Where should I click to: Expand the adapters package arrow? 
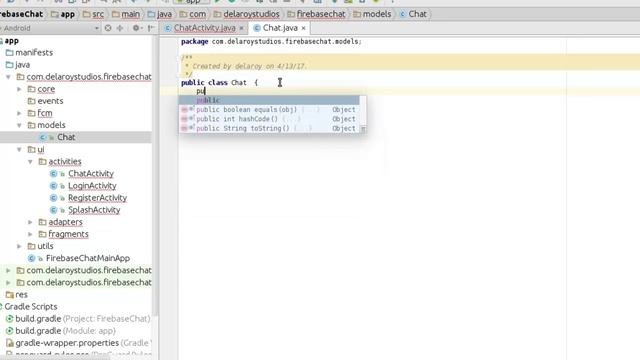30,222
